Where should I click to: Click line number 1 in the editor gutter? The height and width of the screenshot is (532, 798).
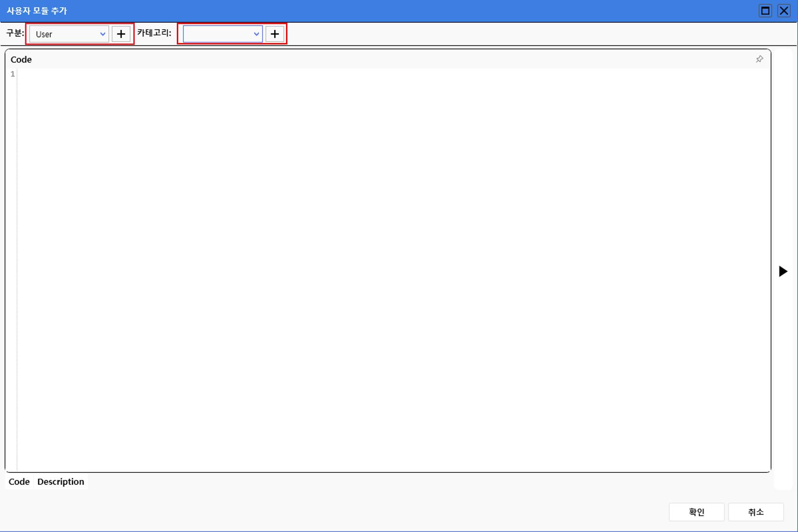point(12,74)
